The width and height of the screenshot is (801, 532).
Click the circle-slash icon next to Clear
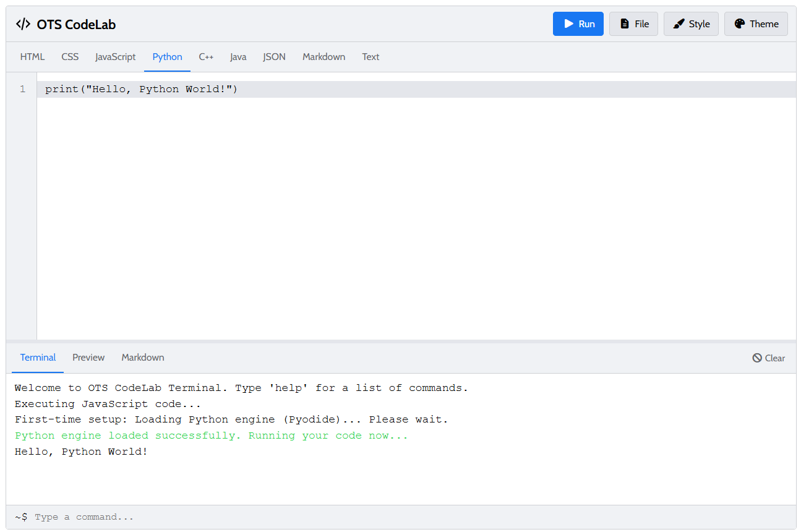756,358
